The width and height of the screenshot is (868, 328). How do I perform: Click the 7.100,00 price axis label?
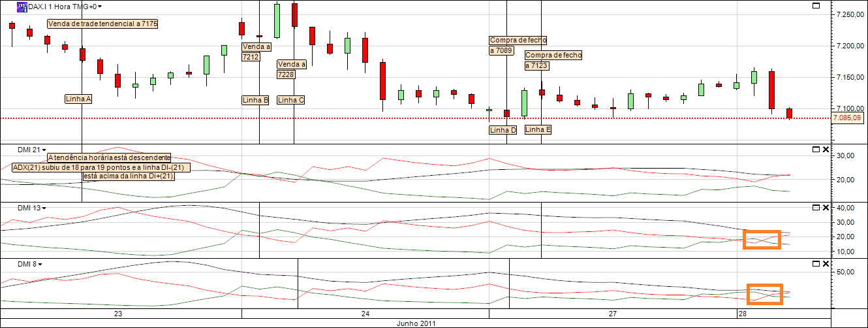849,108
